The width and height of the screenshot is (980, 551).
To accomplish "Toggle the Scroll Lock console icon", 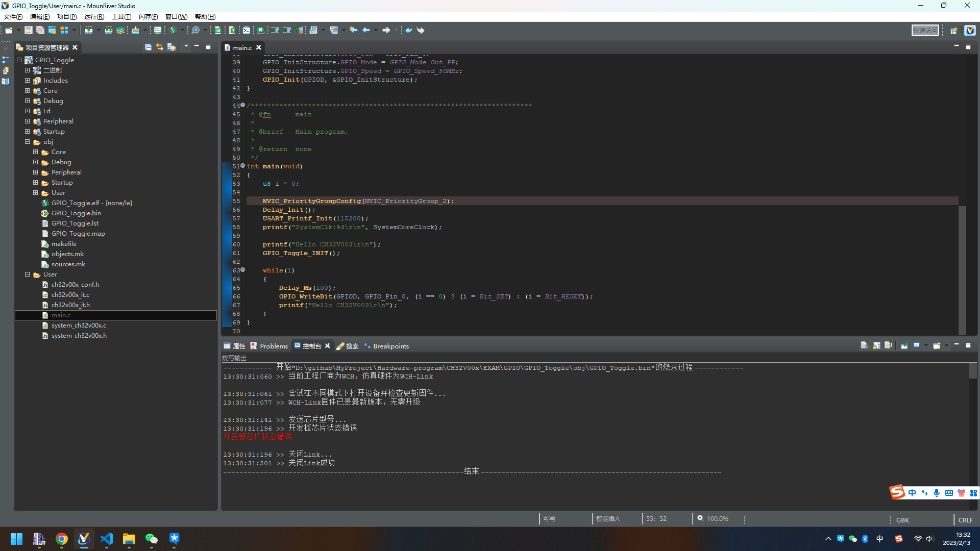I will tap(876, 345).
